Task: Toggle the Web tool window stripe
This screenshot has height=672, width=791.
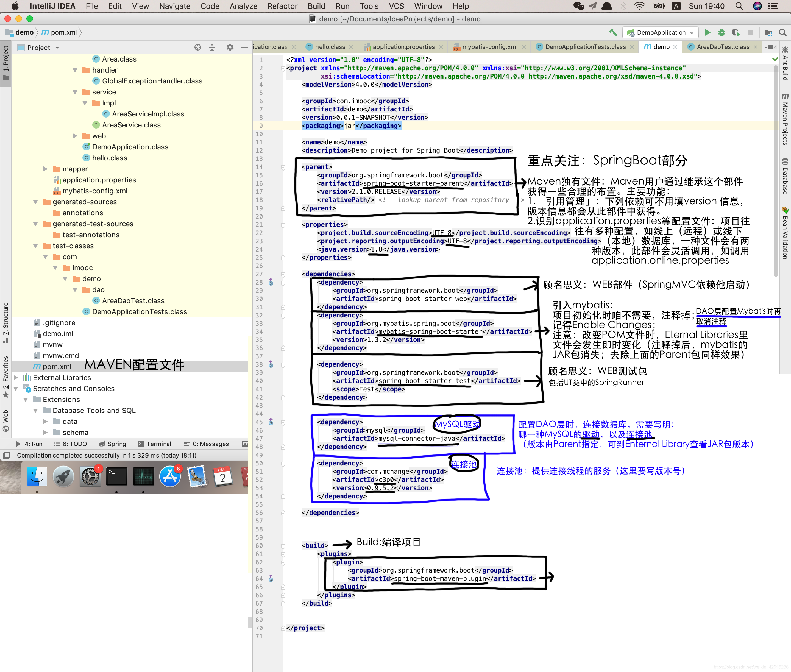Action: (5, 420)
